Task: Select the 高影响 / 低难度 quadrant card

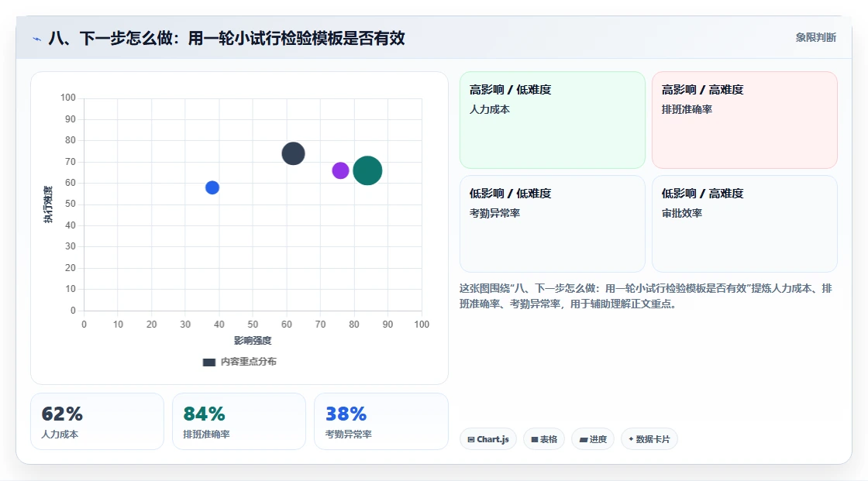Action: [553, 119]
